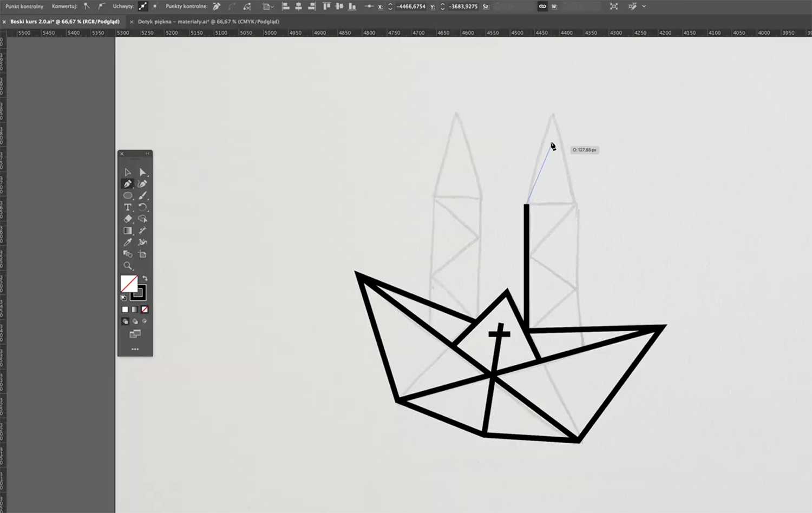Choose the Type tool
This screenshot has width=812, height=513.
128,207
